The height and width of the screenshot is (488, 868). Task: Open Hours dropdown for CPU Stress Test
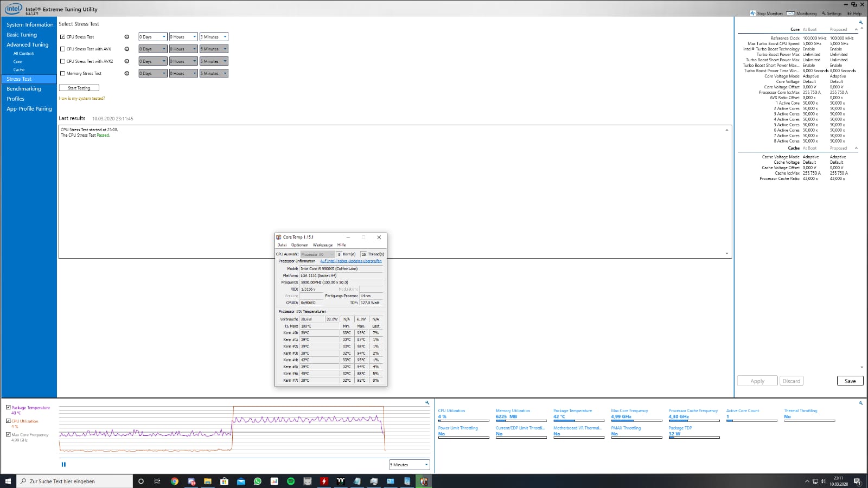click(x=183, y=37)
